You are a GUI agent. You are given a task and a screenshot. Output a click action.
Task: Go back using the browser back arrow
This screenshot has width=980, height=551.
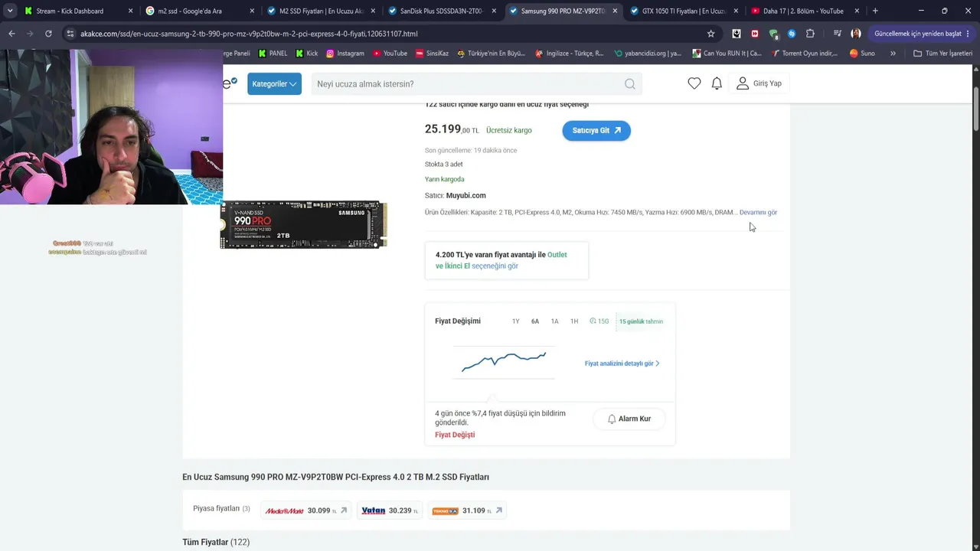click(x=11, y=34)
